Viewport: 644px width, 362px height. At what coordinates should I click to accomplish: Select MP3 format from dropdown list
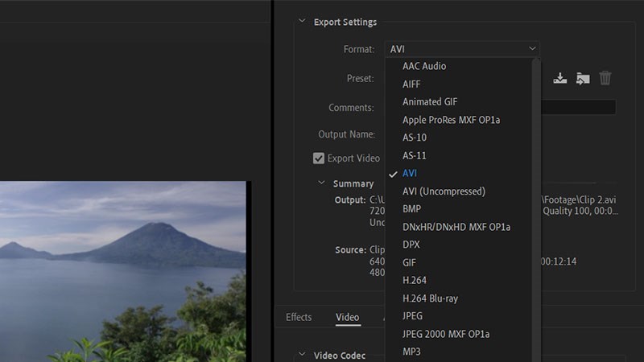(411, 352)
